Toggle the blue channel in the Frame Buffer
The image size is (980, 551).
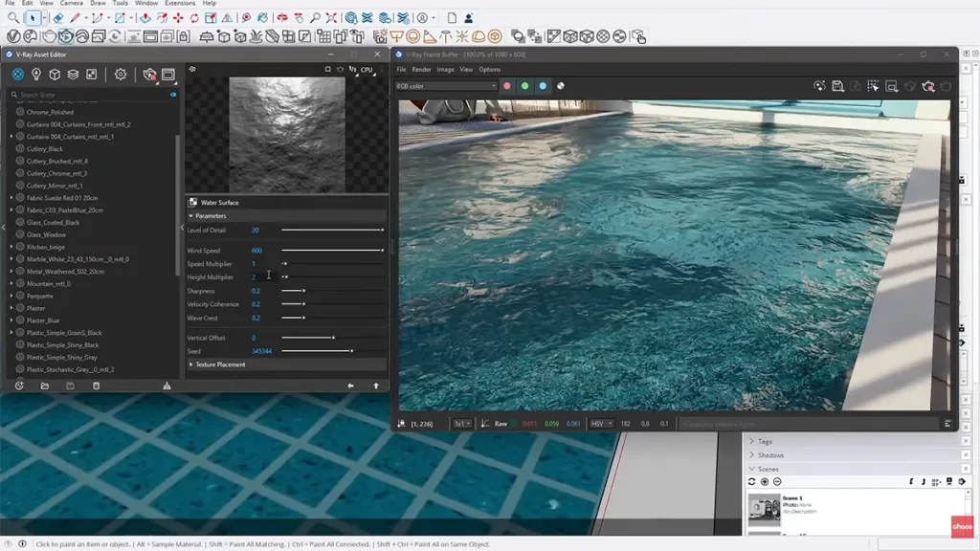point(543,86)
